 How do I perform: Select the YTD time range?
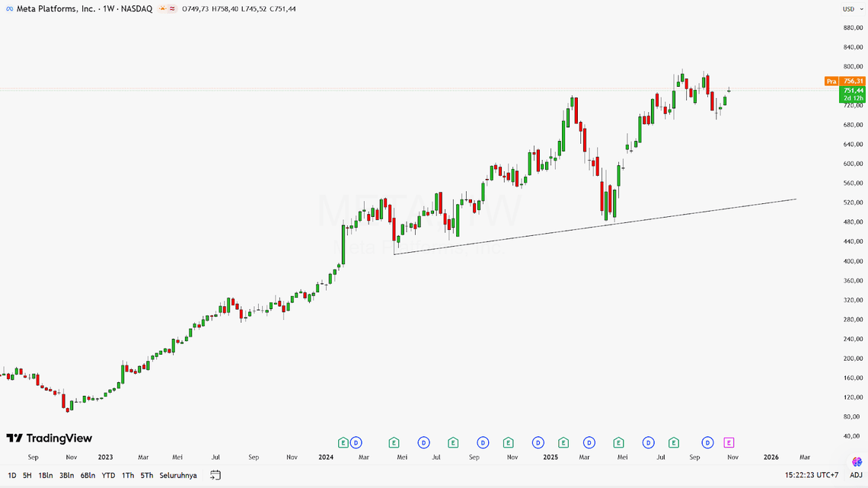tap(108, 475)
